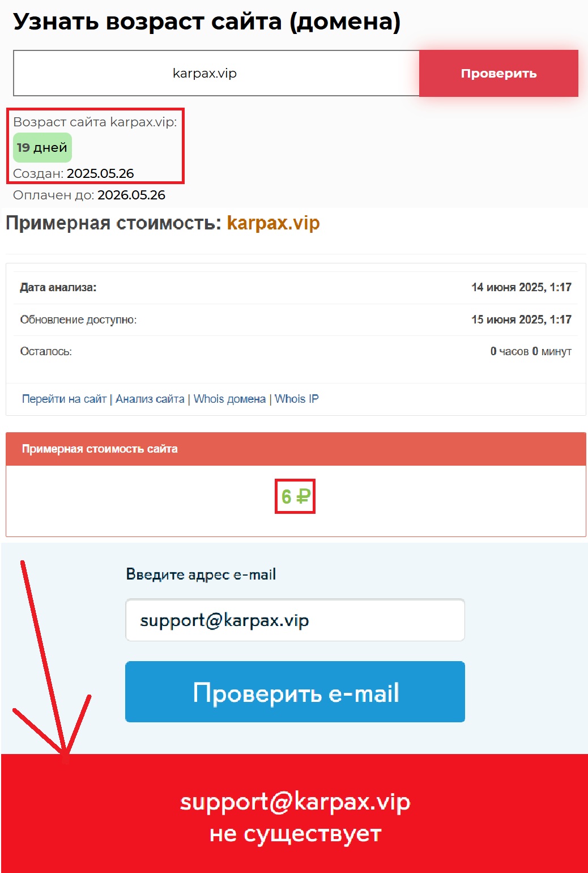Viewport: 588px width, 873px height.
Task: Click the red Проверить button
Action: coord(498,73)
